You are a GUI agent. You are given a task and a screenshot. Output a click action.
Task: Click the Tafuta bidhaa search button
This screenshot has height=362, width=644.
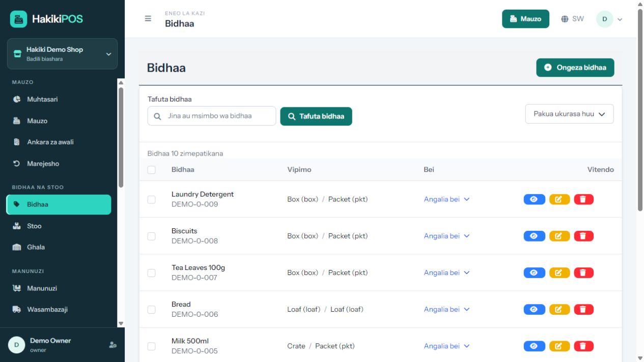316,116
